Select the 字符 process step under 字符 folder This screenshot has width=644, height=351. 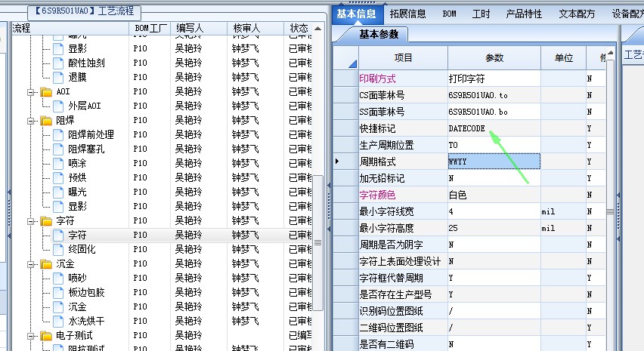coord(77,235)
